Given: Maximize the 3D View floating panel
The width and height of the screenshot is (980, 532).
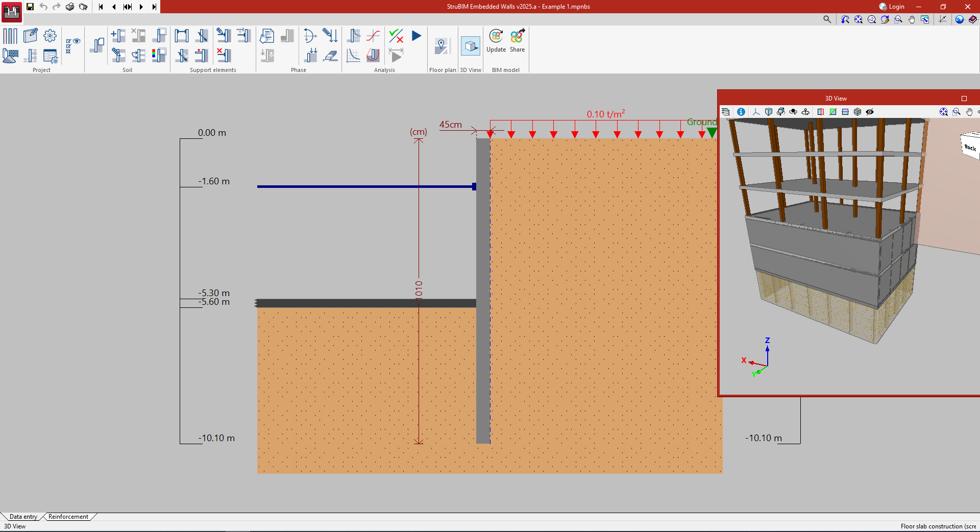Looking at the screenshot, I should 964,99.
